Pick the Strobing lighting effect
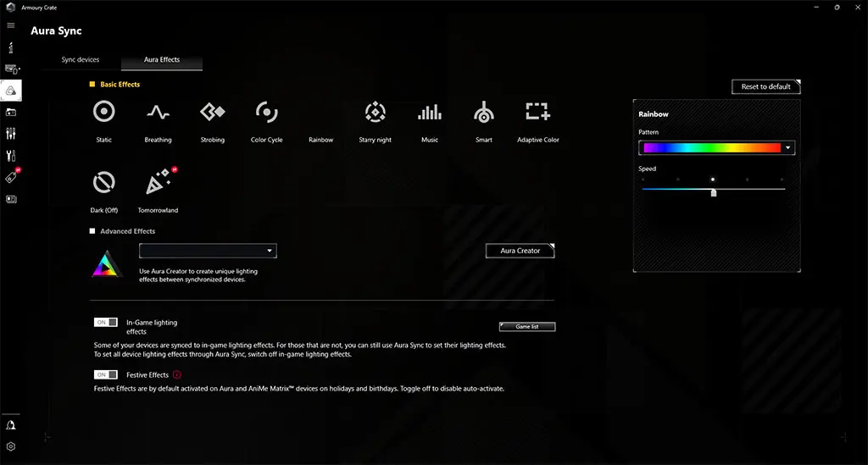 click(x=212, y=112)
